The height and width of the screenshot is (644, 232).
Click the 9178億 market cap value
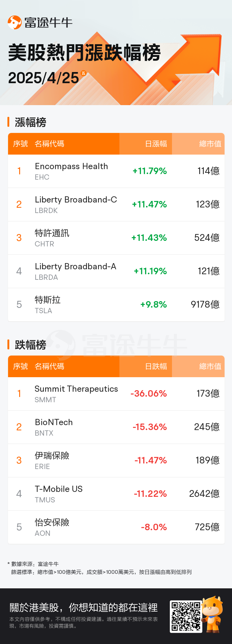point(205,305)
